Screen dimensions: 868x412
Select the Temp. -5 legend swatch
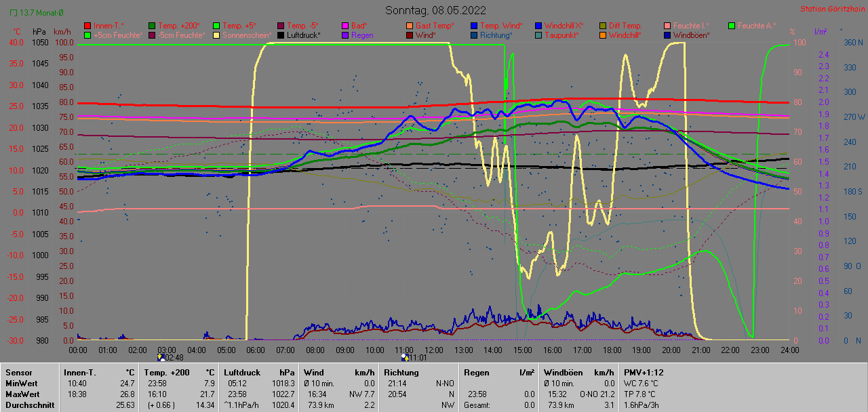coord(282,26)
